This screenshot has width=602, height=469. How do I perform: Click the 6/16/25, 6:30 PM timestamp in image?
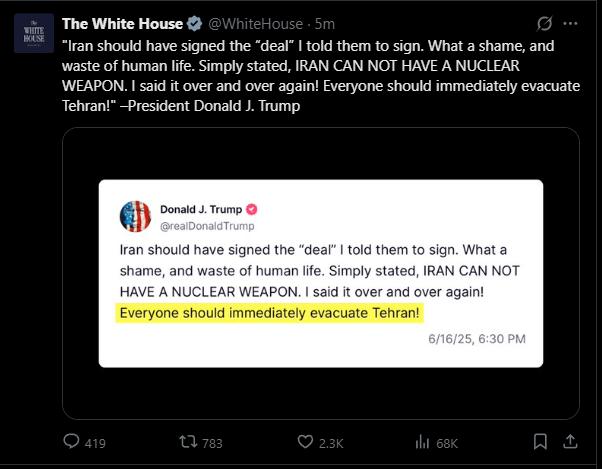477,339
